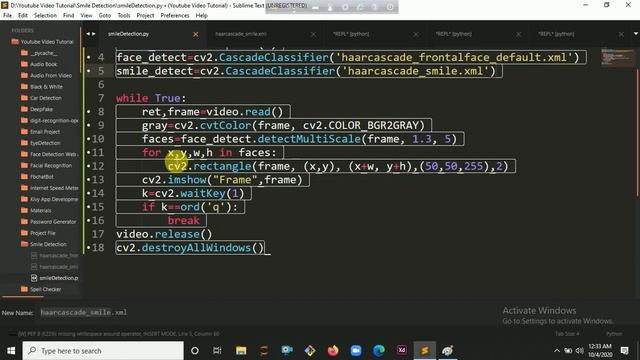Click the status bar panel switcher icon
This screenshot has width=640, height=360.
(12, 333)
